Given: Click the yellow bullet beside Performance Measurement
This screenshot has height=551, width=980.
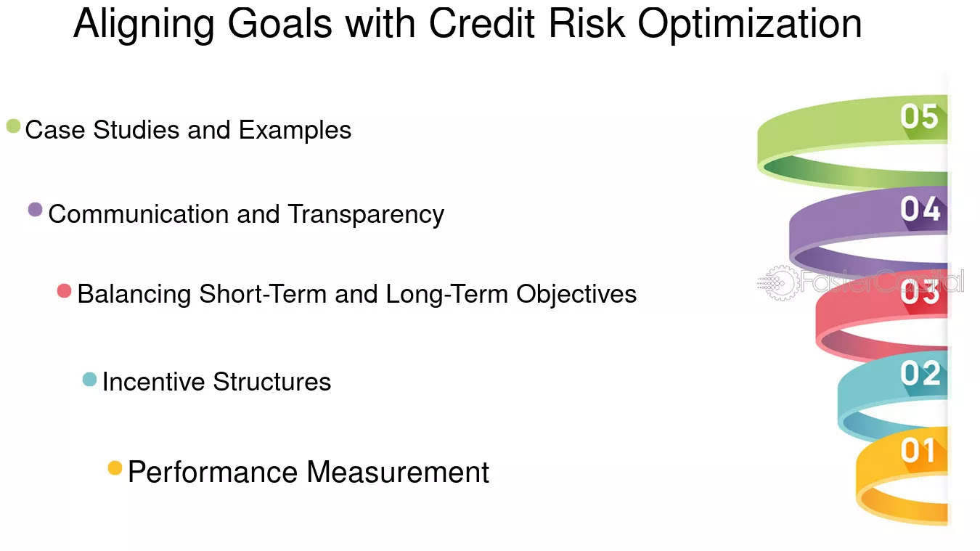Looking at the screenshot, I should pos(115,468).
